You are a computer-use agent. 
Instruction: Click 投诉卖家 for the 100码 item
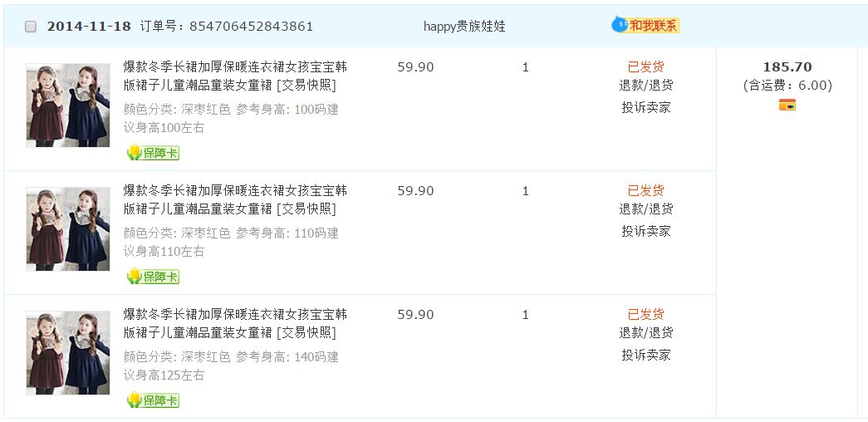pos(645,107)
